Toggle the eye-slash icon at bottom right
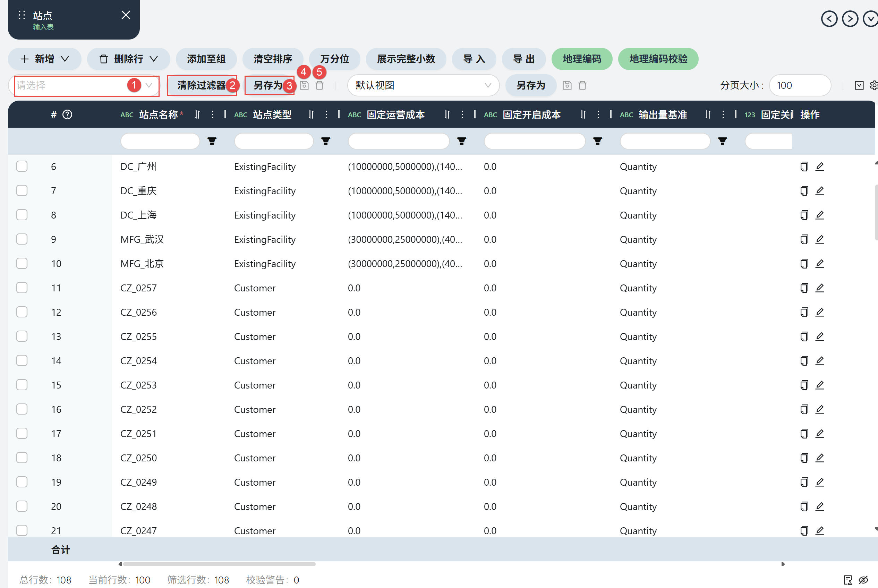Screen dimensions: 878x588 click(x=863, y=580)
